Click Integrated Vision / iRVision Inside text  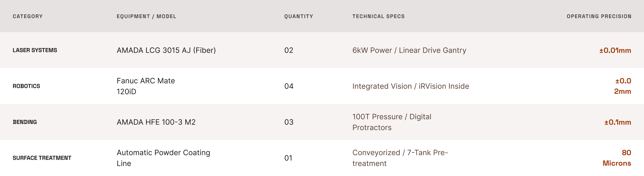click(410, 86)
